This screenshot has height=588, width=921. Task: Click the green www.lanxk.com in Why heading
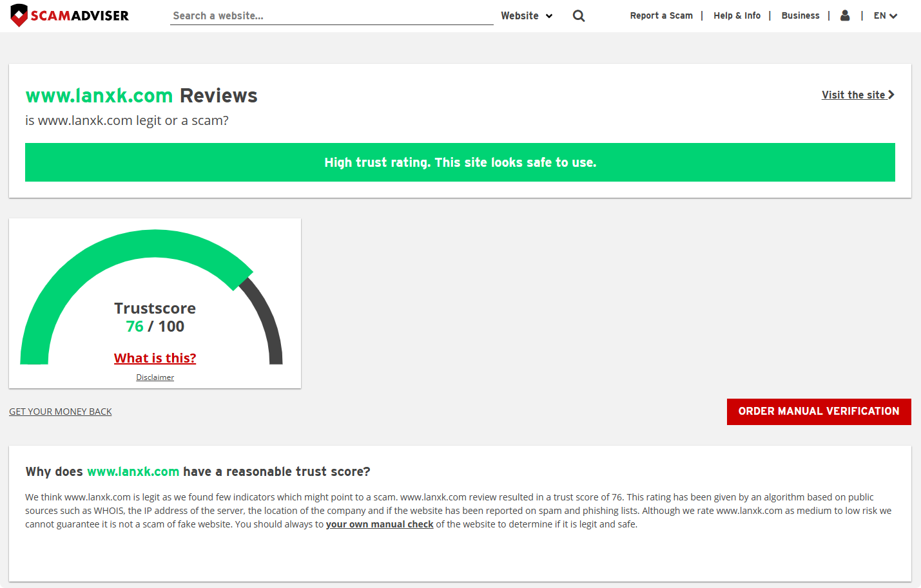click(133, 471)
